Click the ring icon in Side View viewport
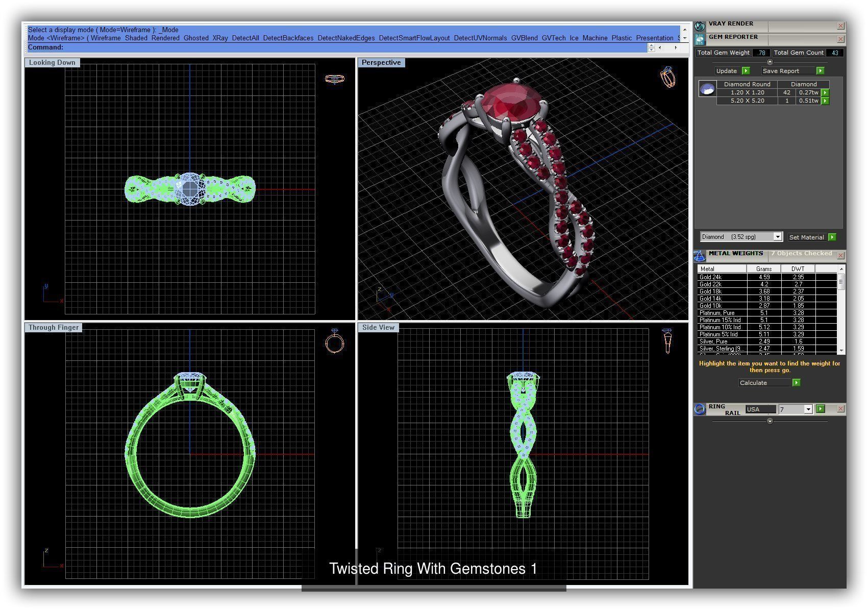 (667, 341)
